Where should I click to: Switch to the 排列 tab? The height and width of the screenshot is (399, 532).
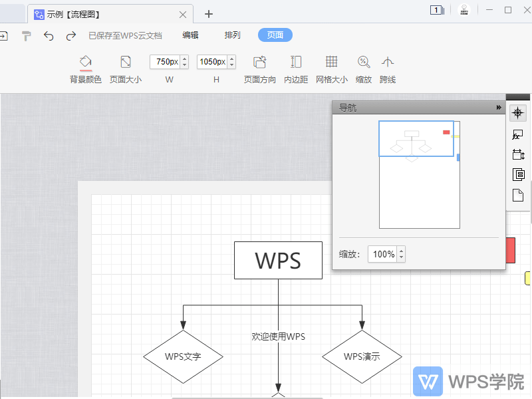click(x=232, y=35)
